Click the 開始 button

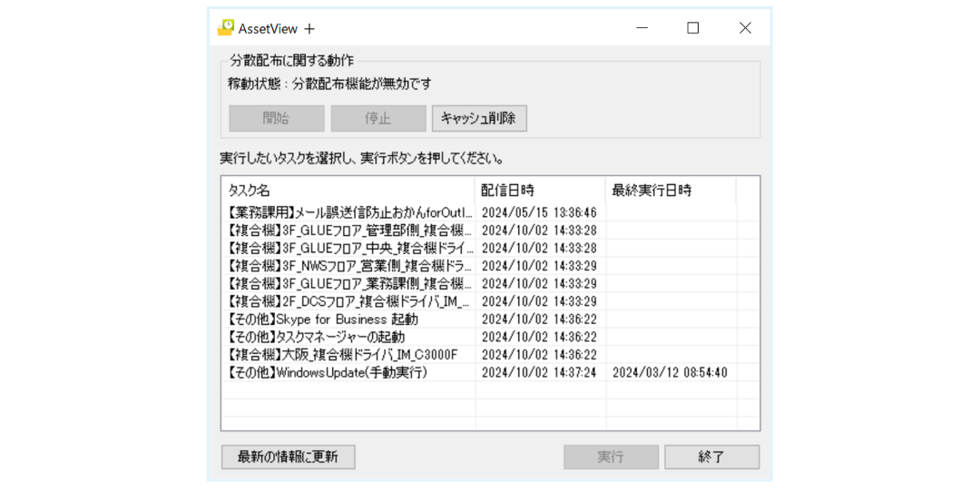276,118
